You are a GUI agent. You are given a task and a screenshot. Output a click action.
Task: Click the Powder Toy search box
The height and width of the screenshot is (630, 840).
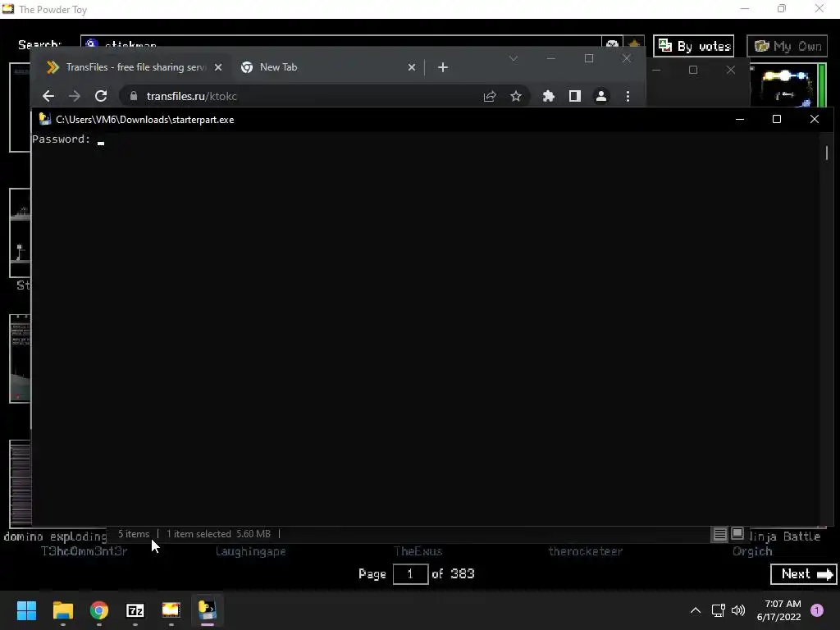[340, 43]
